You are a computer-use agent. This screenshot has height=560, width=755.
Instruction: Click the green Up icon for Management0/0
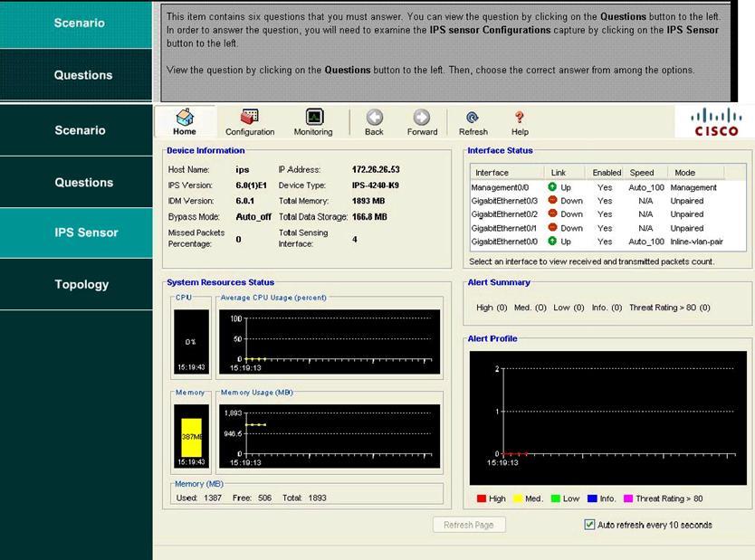(x=552, y=186)
